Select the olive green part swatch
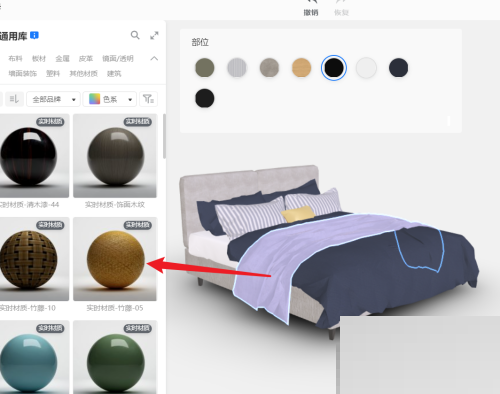This screenshot has height=394, width=500. point(204,68)
